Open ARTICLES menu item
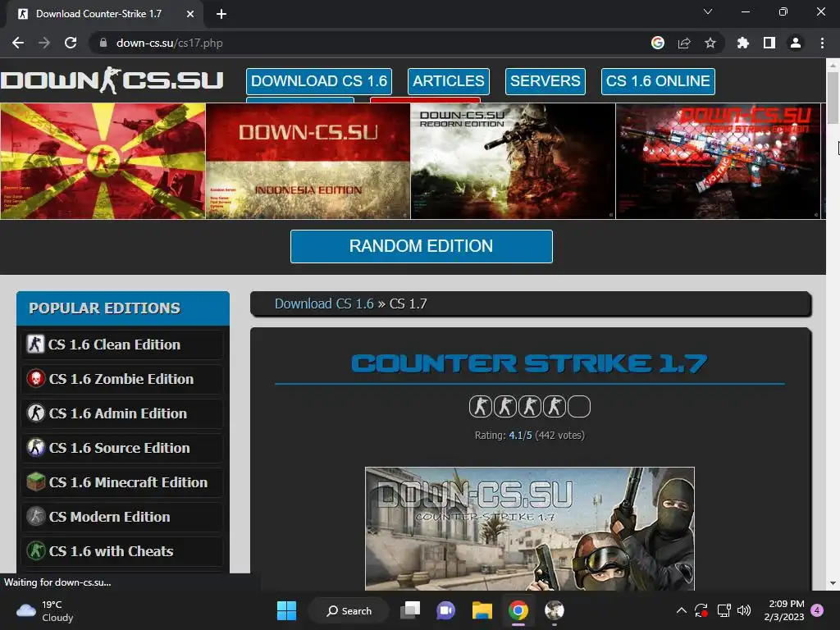840x630 pixels. tap(449, 81)
